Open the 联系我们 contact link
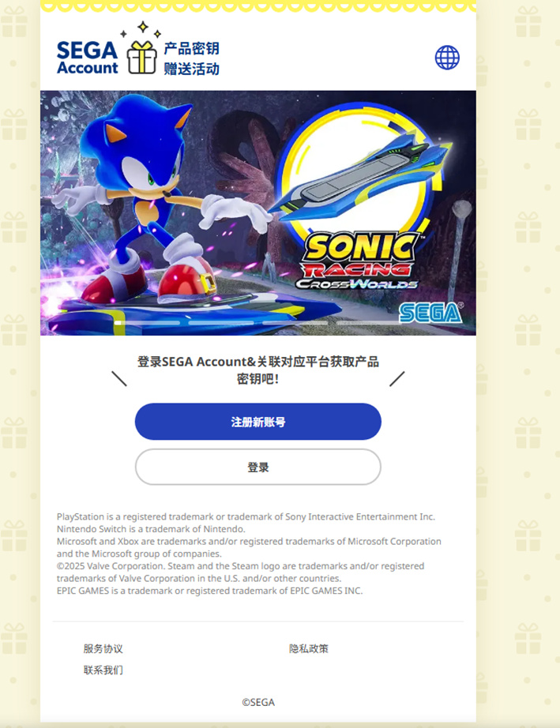 (x=103, y=670)
